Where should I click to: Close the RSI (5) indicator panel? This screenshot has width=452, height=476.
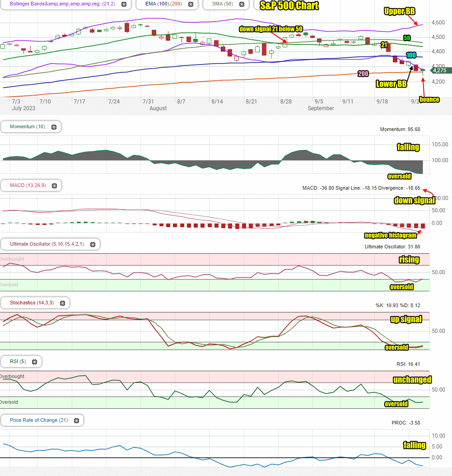coord(35,362)
